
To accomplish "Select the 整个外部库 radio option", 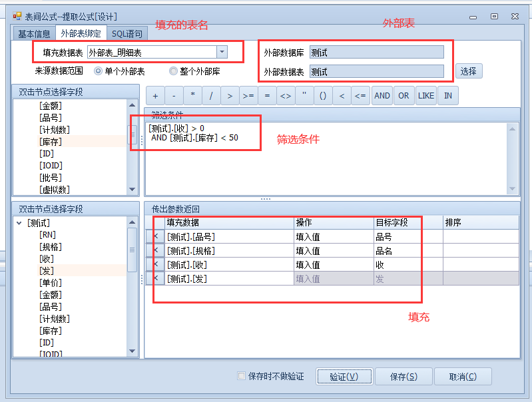I will 174,71.
